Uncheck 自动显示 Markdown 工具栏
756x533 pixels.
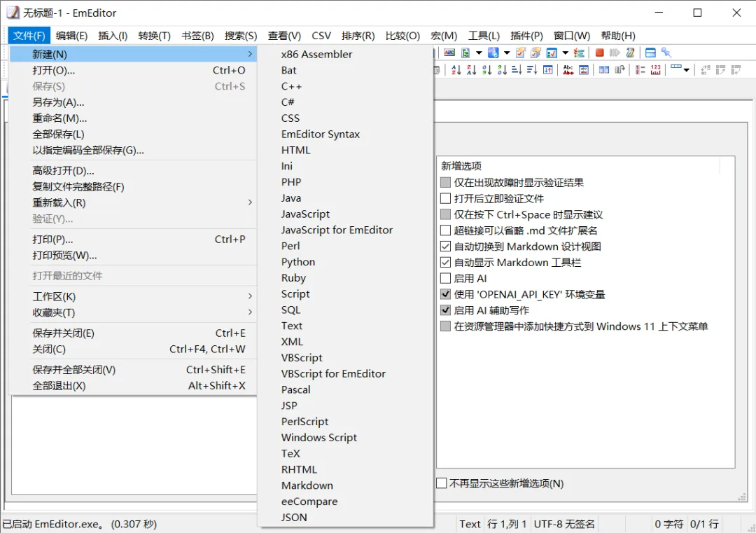(x=445, y=263)
